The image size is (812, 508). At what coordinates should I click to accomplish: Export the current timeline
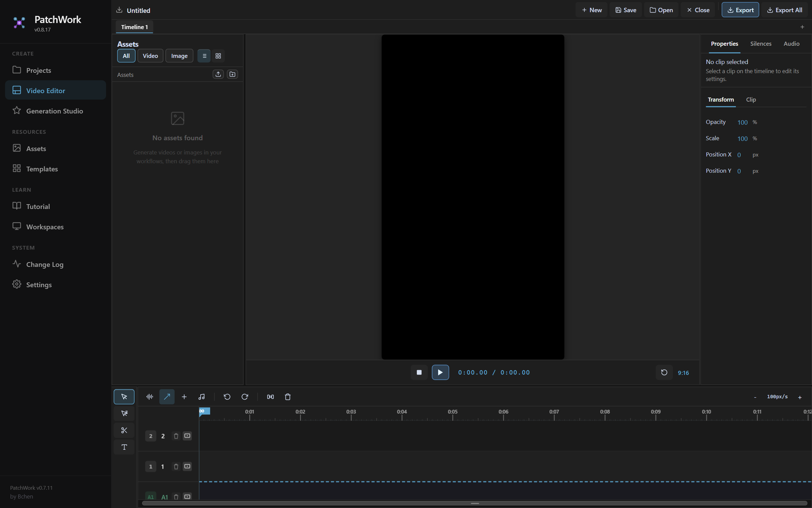[740, 10]
